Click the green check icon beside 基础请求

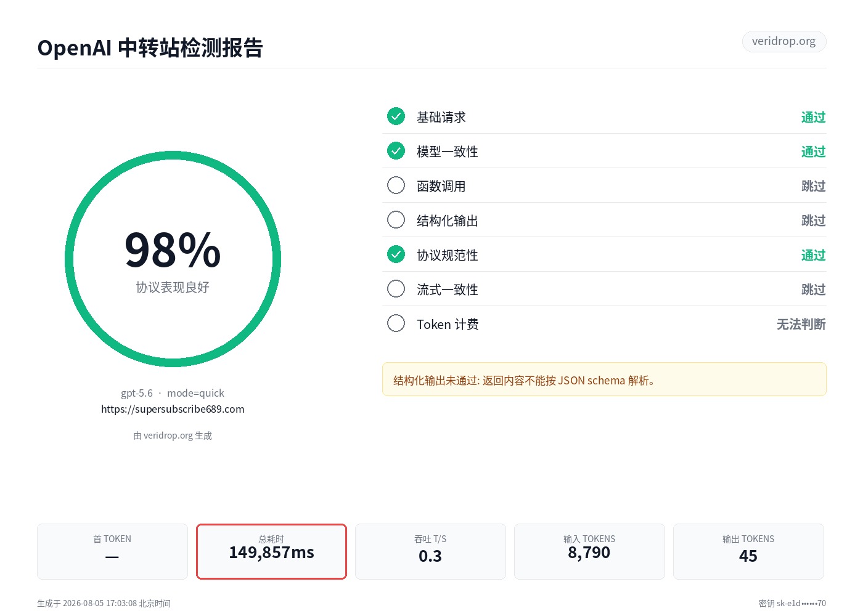[396, 116]
